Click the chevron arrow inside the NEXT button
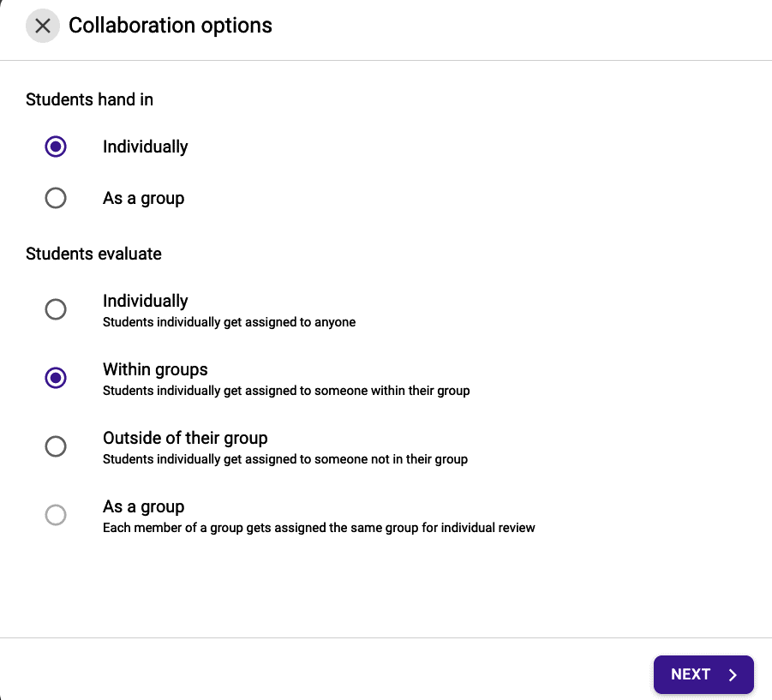772x700 pixels. tap(733, 675)
